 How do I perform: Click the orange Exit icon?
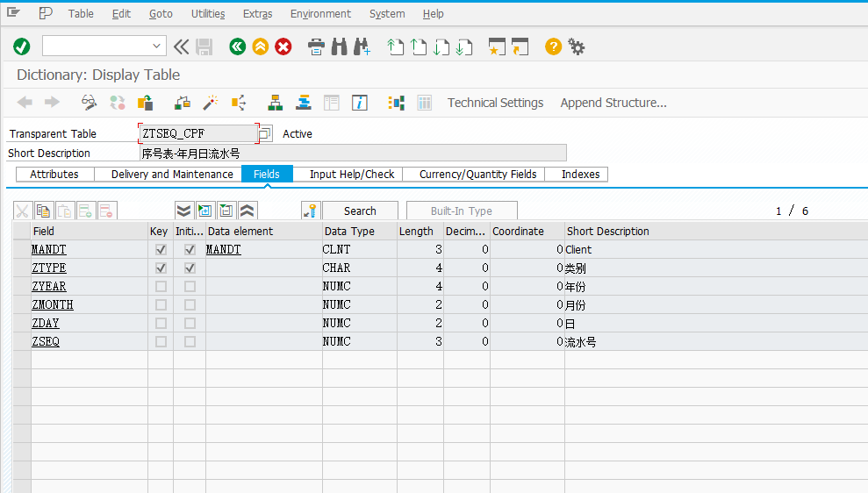(260, 47)
